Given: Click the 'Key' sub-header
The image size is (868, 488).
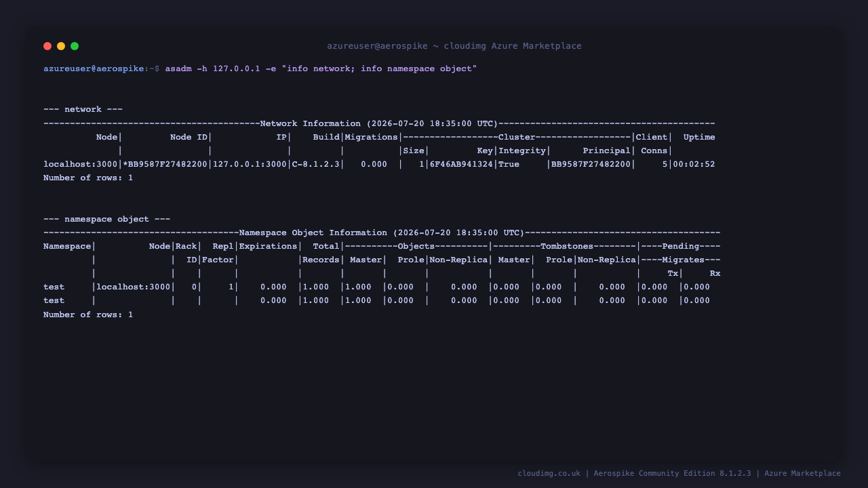Looking at the screenshot, I should (x=485, y=150).
